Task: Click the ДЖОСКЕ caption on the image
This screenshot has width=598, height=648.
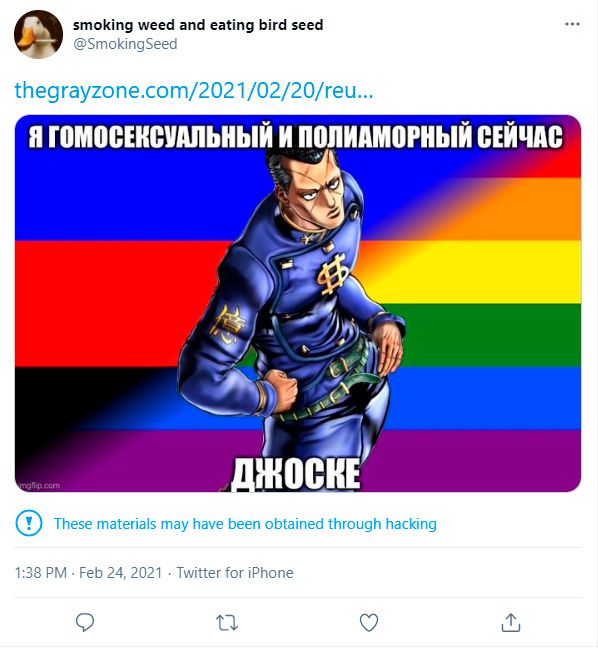Action: pos(295,474)
